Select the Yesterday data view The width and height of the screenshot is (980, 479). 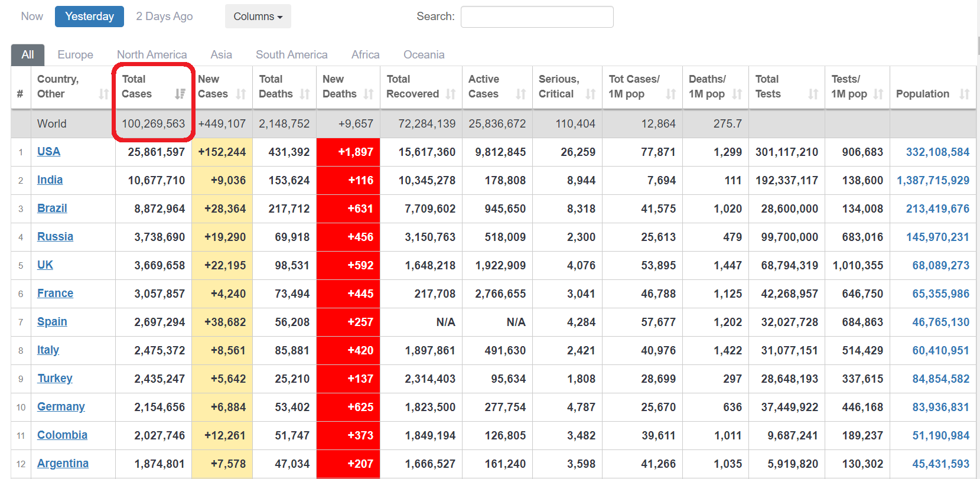pos(89,17)
